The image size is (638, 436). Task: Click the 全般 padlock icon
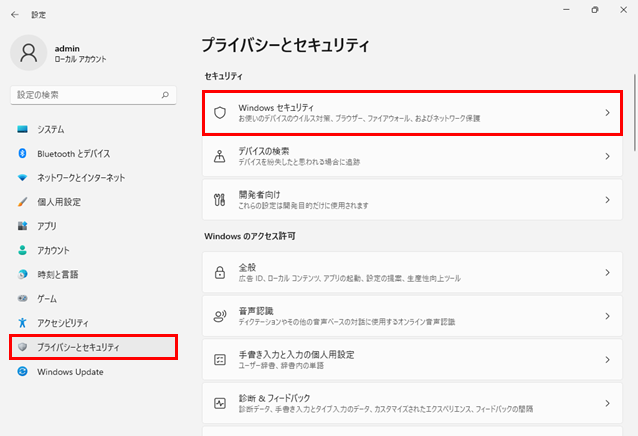click(220, 272)
